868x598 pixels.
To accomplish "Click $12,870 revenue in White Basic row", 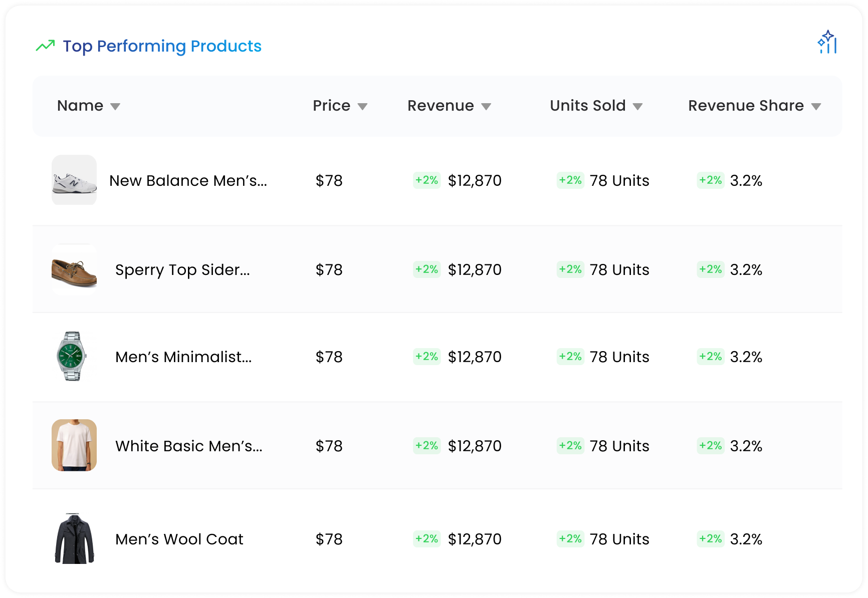I will tap(475, 446).
